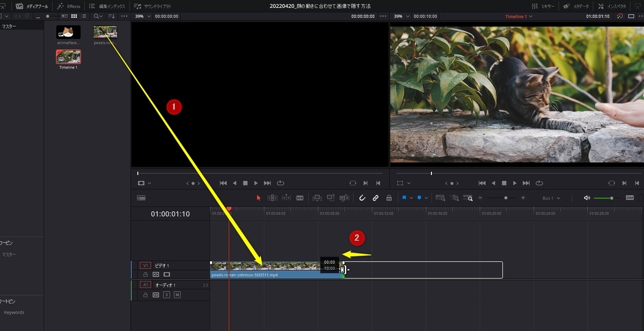Play forward in timeline viewer
This screenshot has width=644, height=331.
pyautogui.click(x=515, y=183)
